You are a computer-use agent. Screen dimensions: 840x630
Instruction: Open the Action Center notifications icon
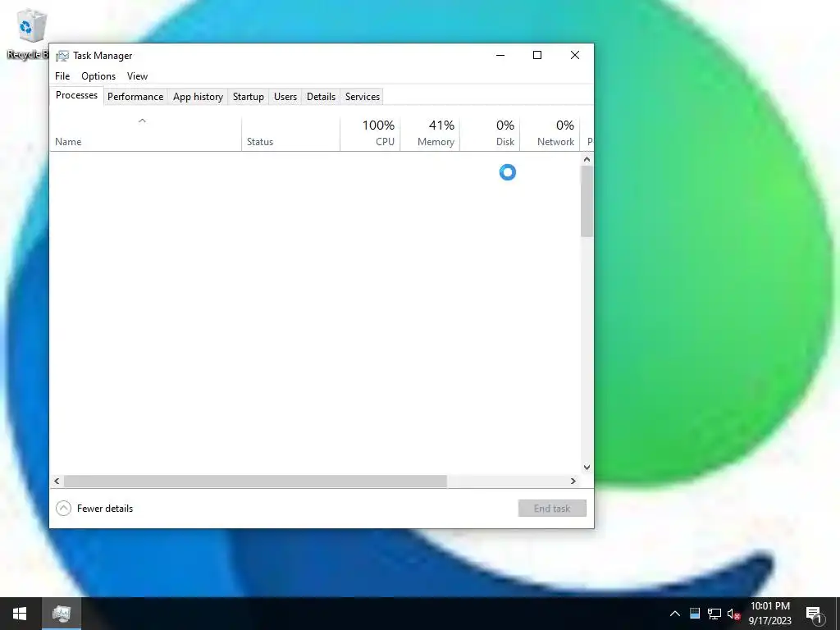pyautogui.click(x=814, y=614)
